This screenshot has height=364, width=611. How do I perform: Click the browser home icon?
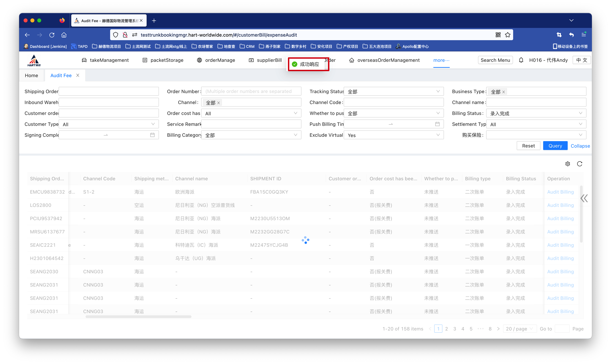tap(64, 35)
